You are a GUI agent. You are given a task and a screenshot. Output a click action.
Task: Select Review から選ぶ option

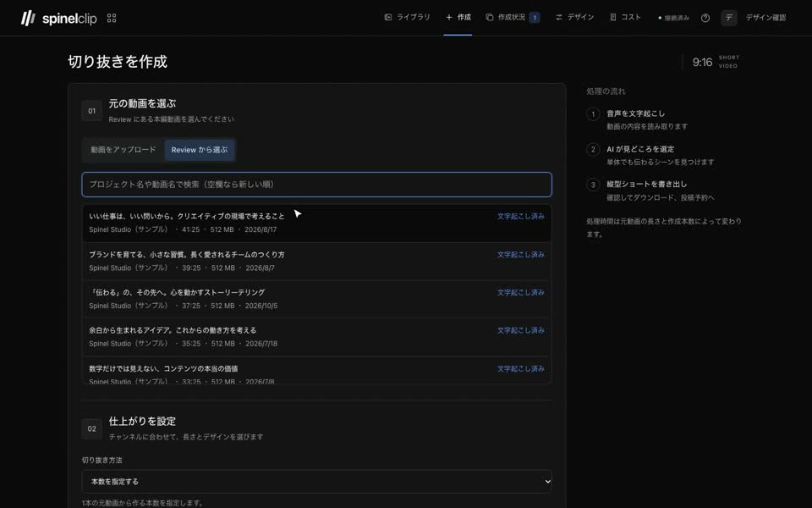pyautogui.click(x=200, y=150)
